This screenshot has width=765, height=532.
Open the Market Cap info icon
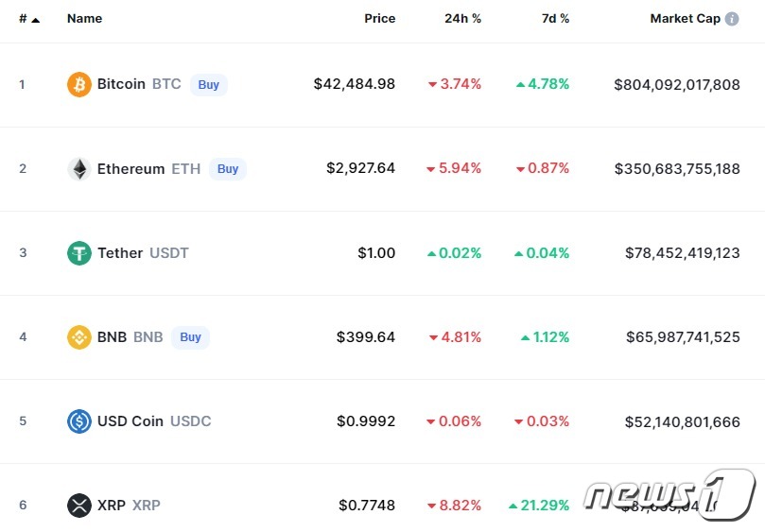[732, 19]
